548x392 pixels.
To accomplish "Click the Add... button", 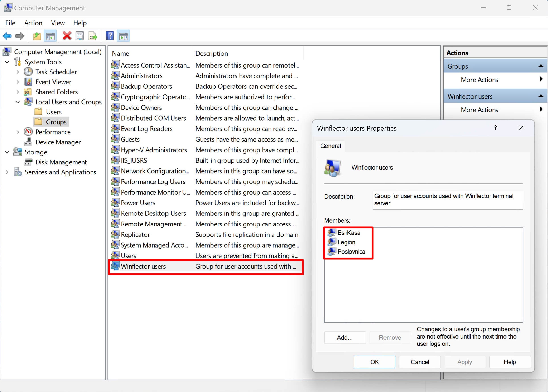I will tap(345, 337).
